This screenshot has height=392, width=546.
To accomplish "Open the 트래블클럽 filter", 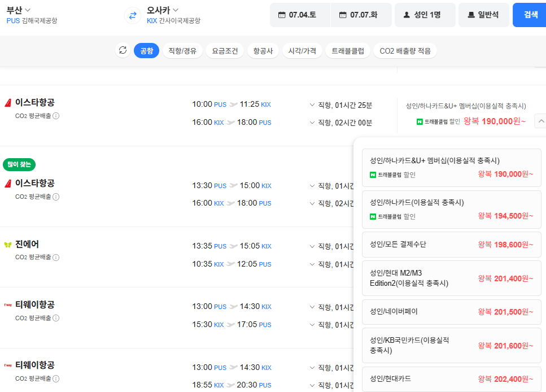I will (347, 51).
